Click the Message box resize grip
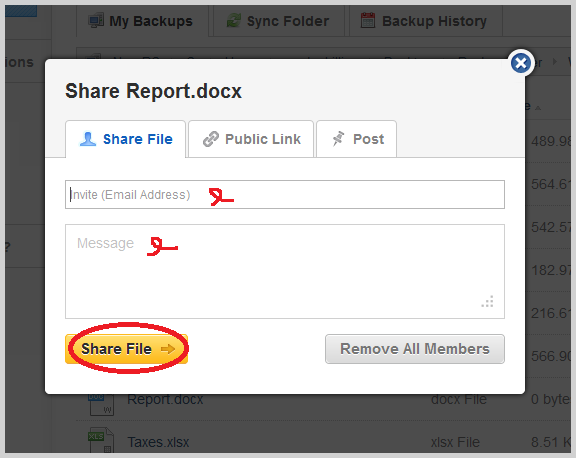This screenshot has height=458, width=576. click(x=488, y=302)
